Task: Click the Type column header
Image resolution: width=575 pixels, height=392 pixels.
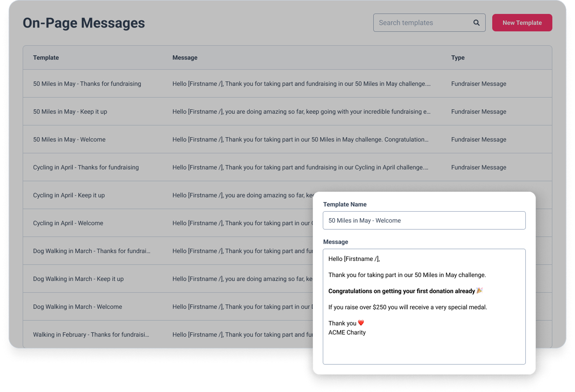Action: 458,57
